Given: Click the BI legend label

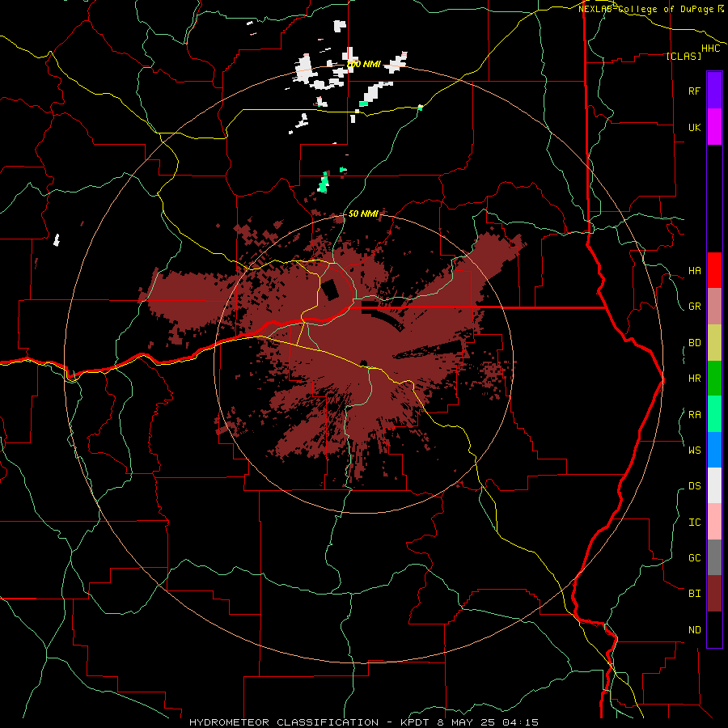Looking at the screenshot, I should point(694,594).
